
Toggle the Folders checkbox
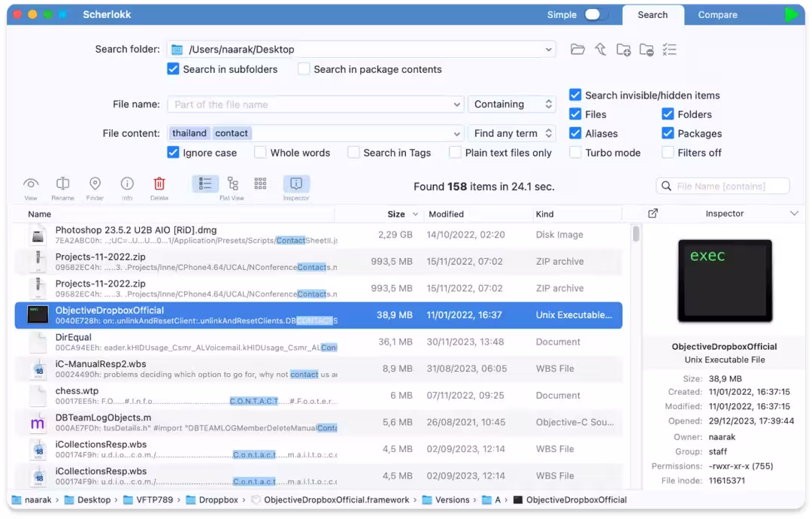[x=668, y=114]
